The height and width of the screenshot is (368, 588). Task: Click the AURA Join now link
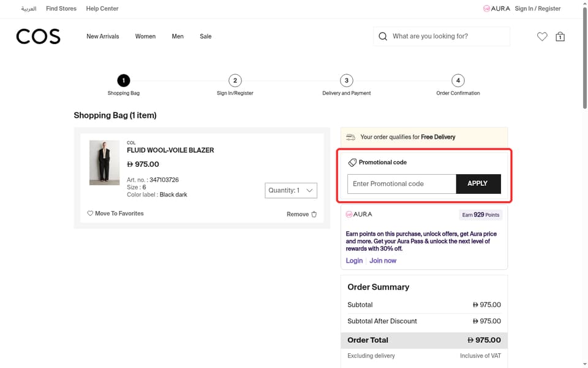click(383, 261)
